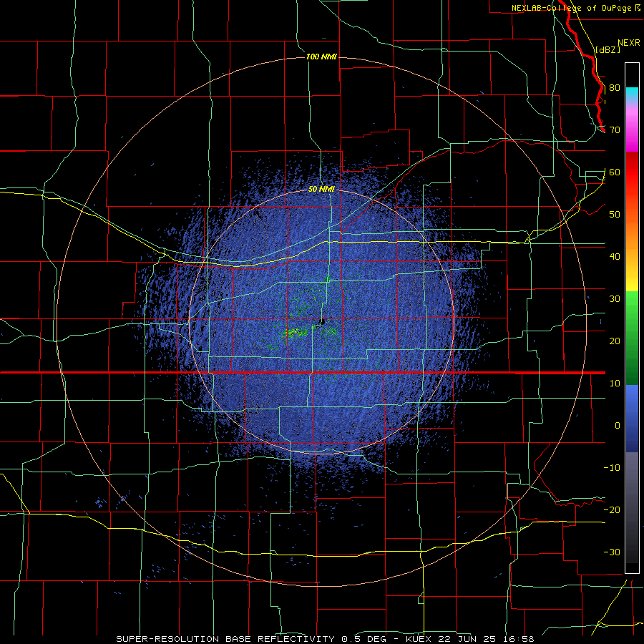This screenshot has height=644, width=644.
Task: Click the -20 value on the dBZ scale
Action: click(612, 510)
